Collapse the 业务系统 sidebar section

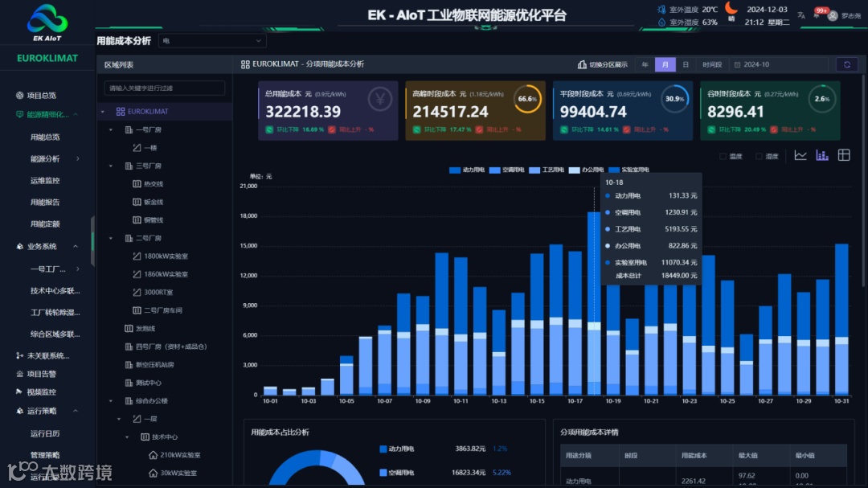pyautogui.click(x=76, y=247)
